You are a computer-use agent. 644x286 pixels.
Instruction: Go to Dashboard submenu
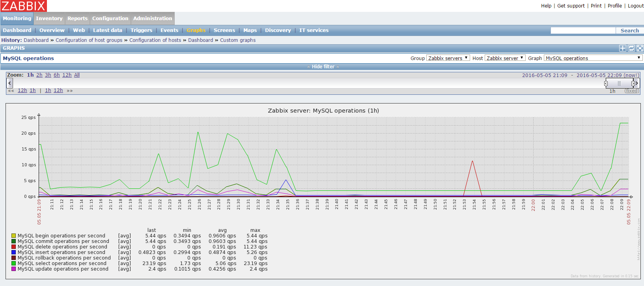pyautogui.click(x=17, y=30)
